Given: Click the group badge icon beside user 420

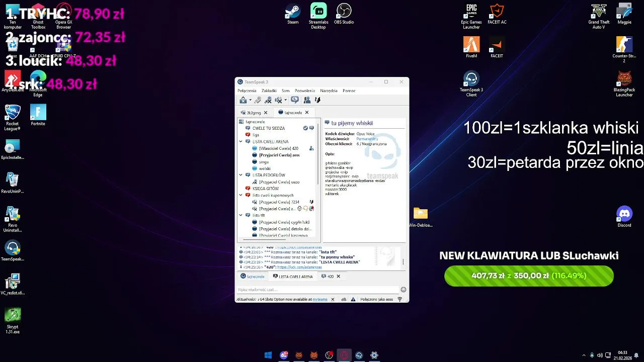Looking at the screenshot, I should pos(311,148).
